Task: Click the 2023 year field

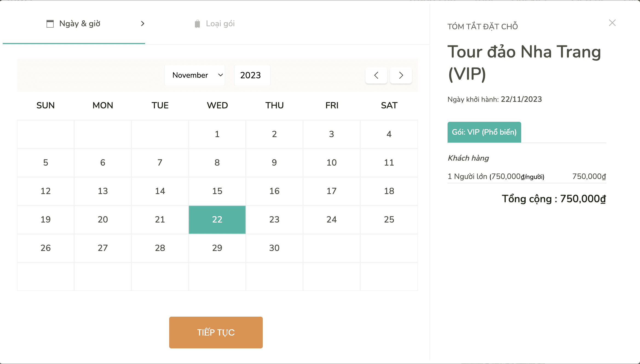Action: pos(252,75)
